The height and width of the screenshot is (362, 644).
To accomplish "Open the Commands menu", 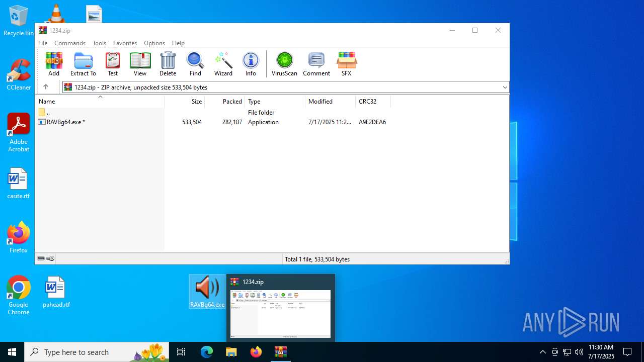I will pyautogui.click(x=70, y=43).
